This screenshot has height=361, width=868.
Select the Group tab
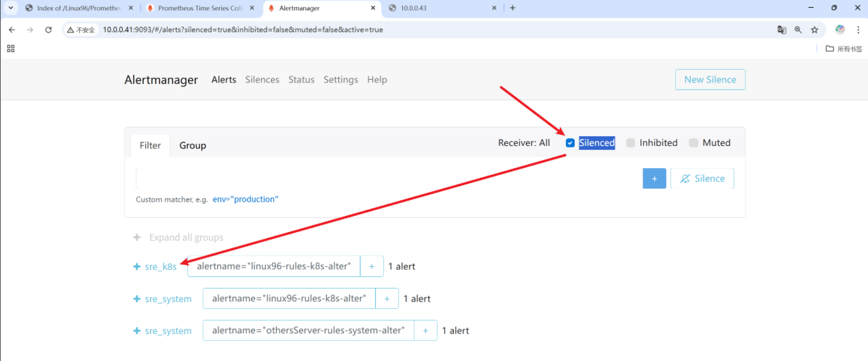pyautogui.click(x=193, y=145)
